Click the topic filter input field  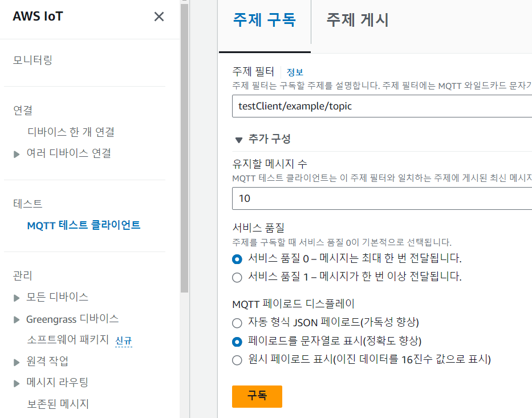click(x=382, y=106)
